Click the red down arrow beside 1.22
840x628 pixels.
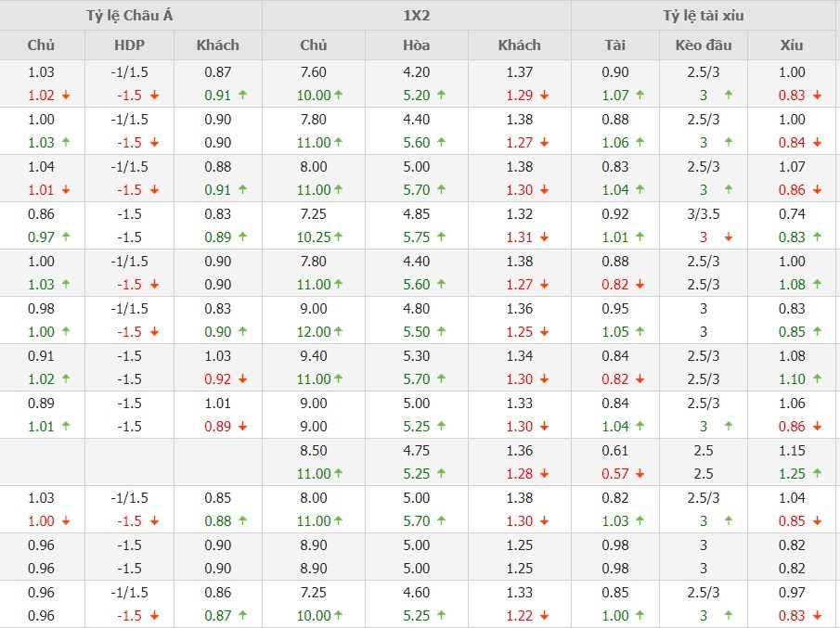[x=544, y=615]
